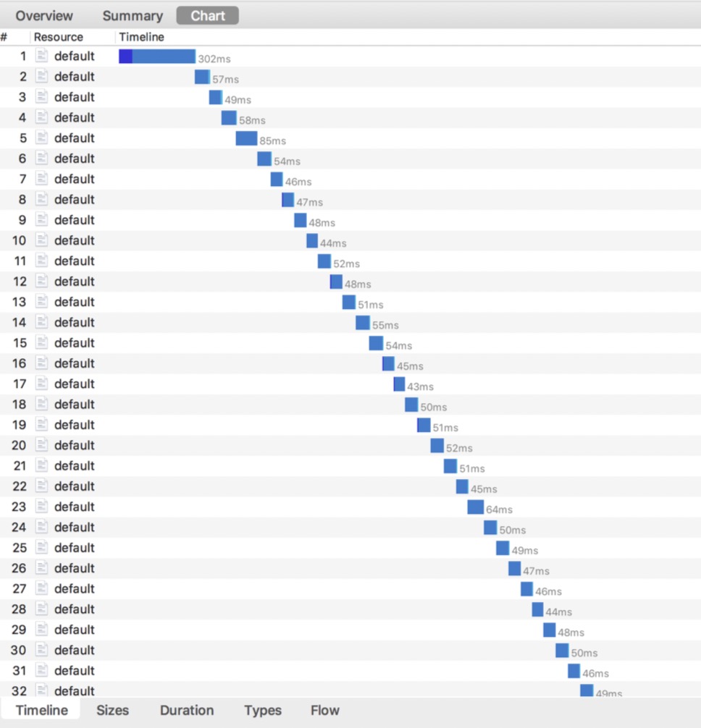Click the '47ms' label in row 26
701x728 pixels.
click(x=536, y=571)
